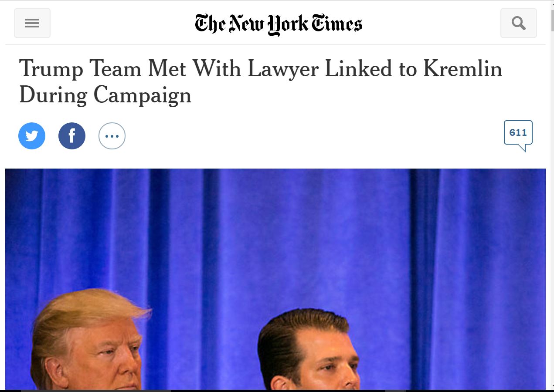554x392 pixels.
Task: Click "Trump Team" at the headline start
Action: pyautogui.click(x=80, y=69)
